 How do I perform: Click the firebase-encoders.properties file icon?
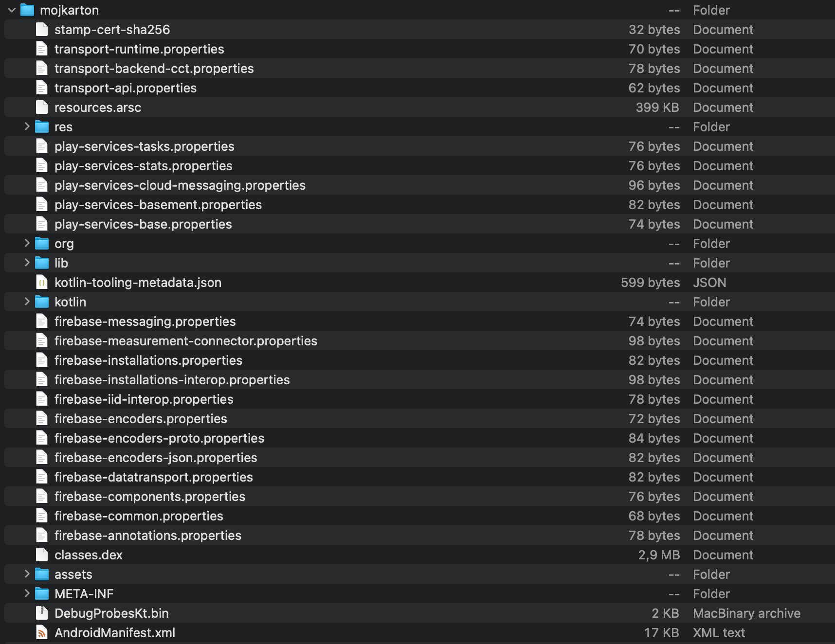click(42, 418)
